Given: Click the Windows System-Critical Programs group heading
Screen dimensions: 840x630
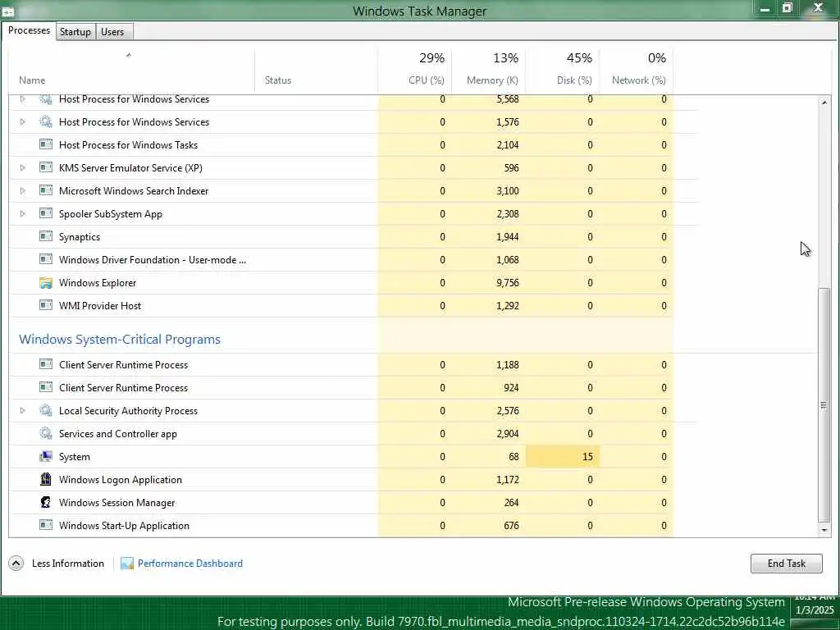Looking at the screenshot, I should click(x=120, y=339).
